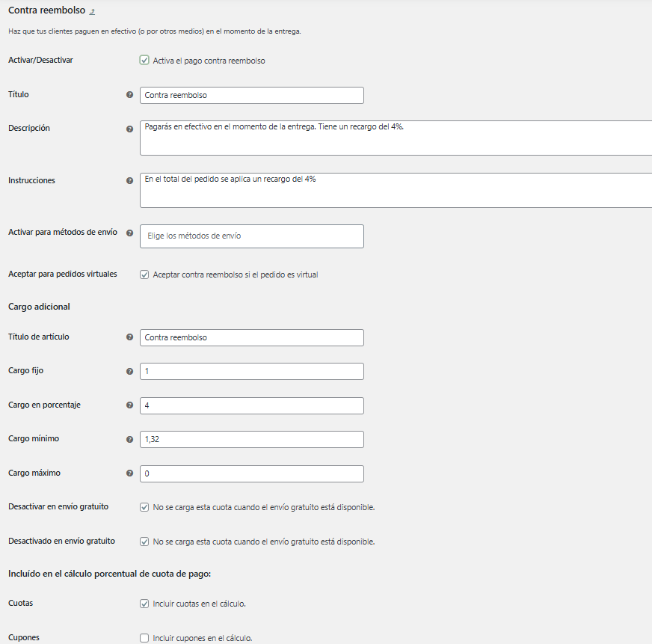Click the help icon next to Cargo fijo
This screenshot has height=644, width=652.
pyautogui.click(x=130, y=371)
